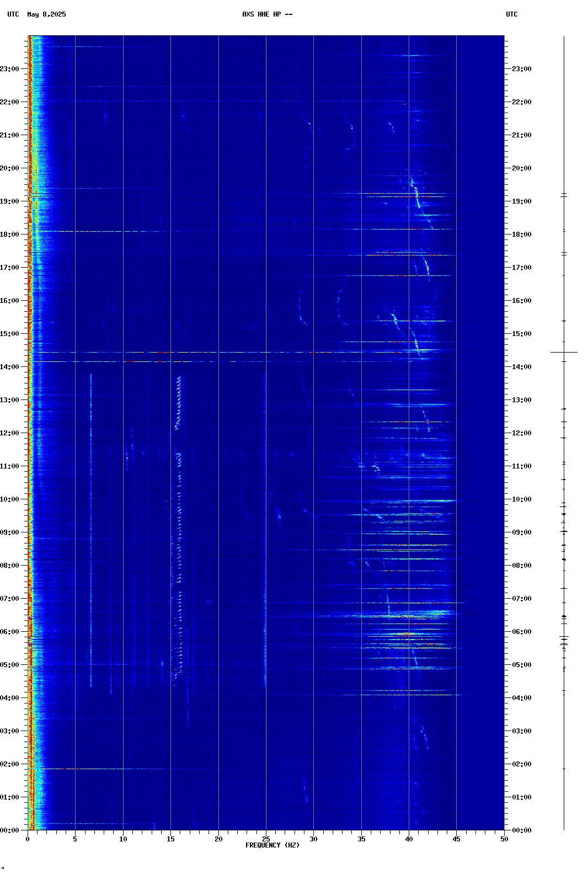Click the right axis 22:00 time label
The height and width of the screenshot is (874, 588).
tap(522, 102)
